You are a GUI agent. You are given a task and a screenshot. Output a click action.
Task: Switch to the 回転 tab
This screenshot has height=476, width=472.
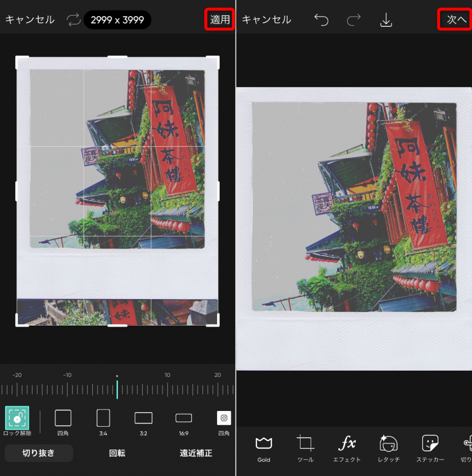click(x=117, y=453)
